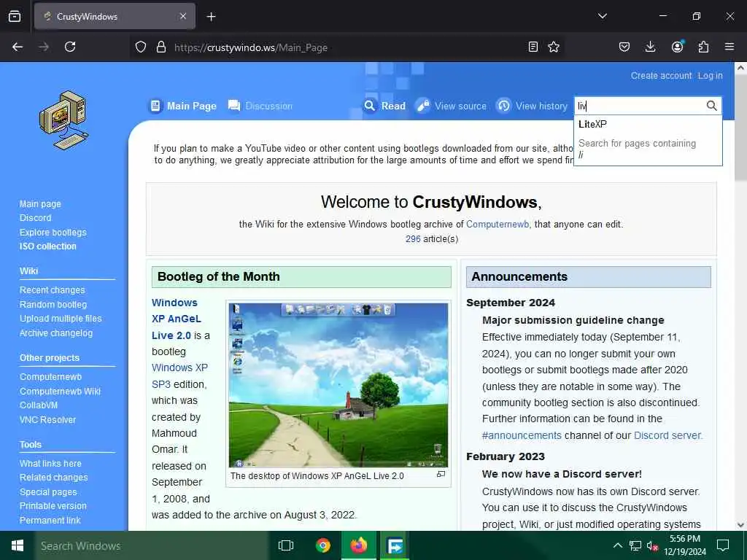747x560 pixels.
Task: Select the Main Page tab
Action: (x=183, y=106)
